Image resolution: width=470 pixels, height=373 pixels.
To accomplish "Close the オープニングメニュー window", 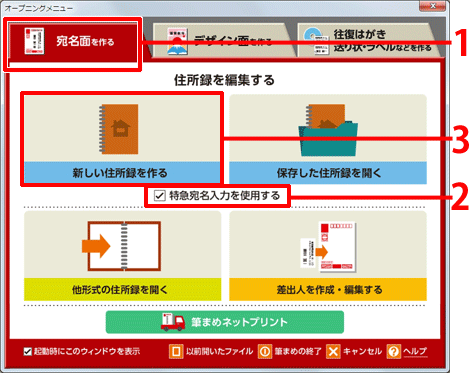I will pos(432,6).
